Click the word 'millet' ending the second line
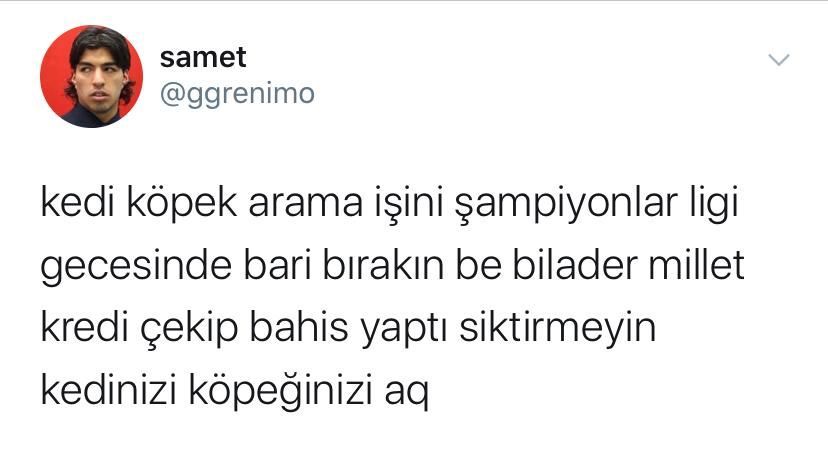The image size is (828, 472). pyautogui.click(x=697, y=265)
